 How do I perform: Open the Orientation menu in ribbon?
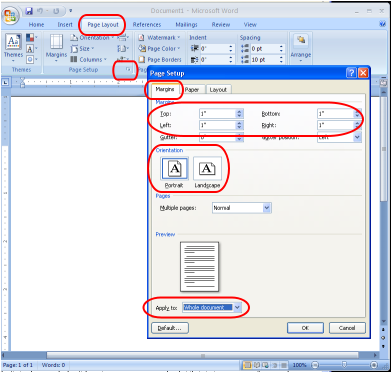tap(92, 38)
